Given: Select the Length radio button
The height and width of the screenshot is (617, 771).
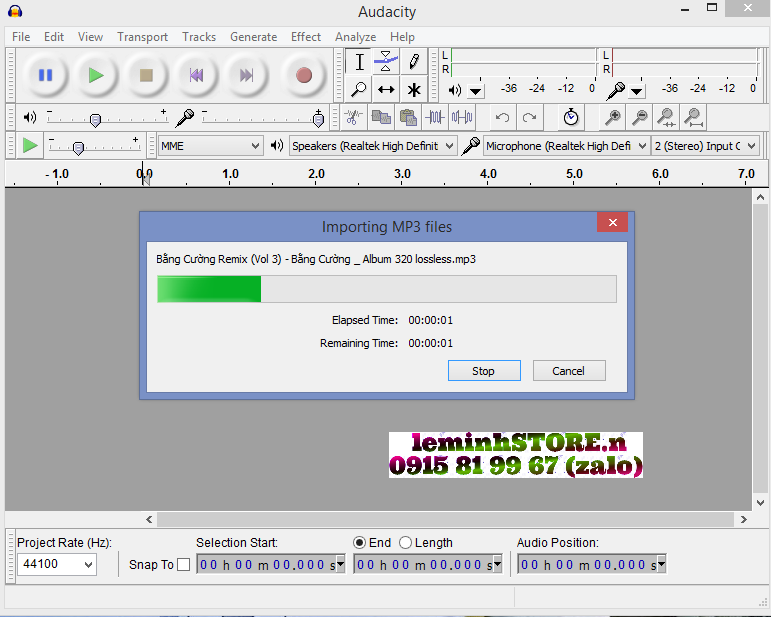Looking at the screenshot, I should 405,543.
